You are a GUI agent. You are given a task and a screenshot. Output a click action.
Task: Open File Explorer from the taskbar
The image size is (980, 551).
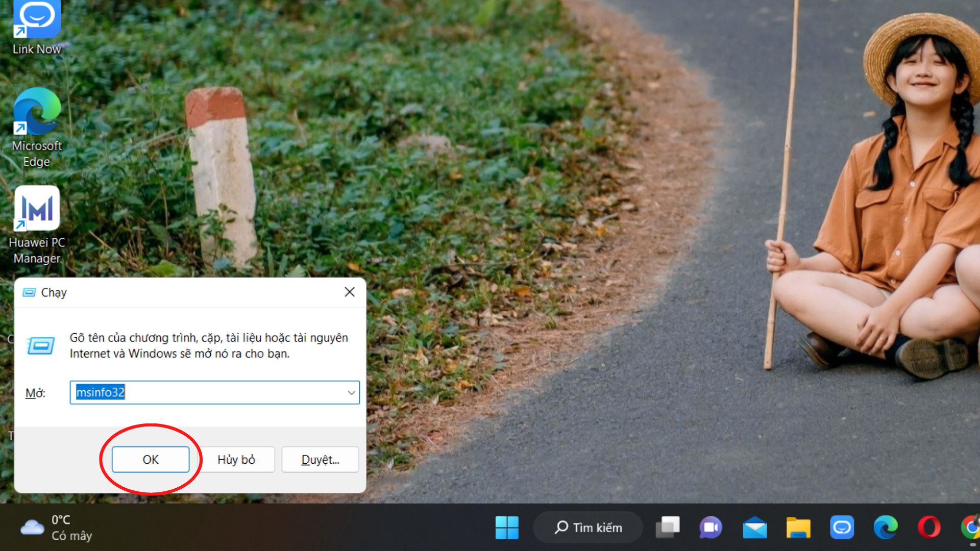point(798,528)
